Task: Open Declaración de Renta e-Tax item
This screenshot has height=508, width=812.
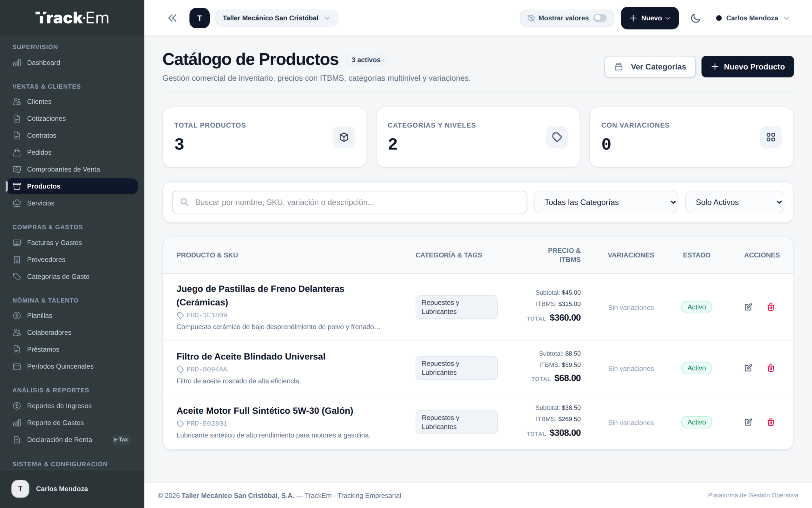Action: tap(72, 440)
